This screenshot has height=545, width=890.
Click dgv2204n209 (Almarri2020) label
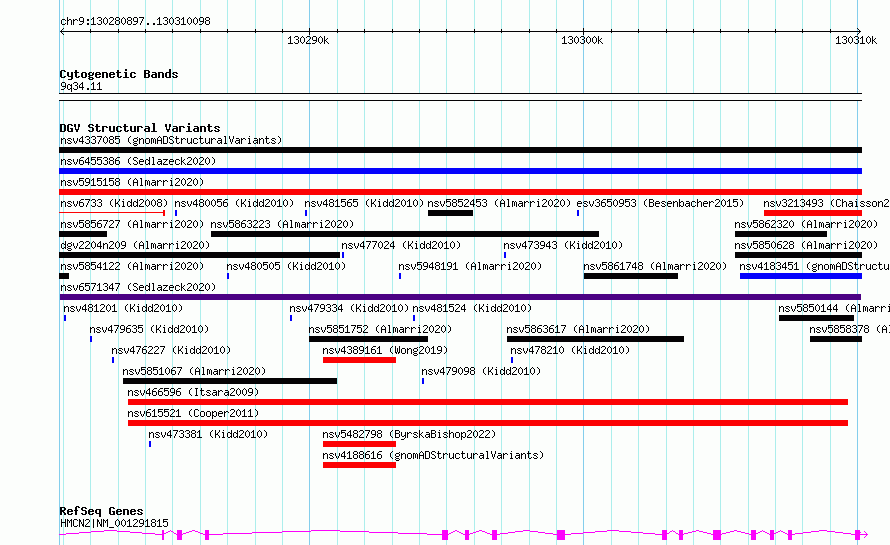pos(135,245)
